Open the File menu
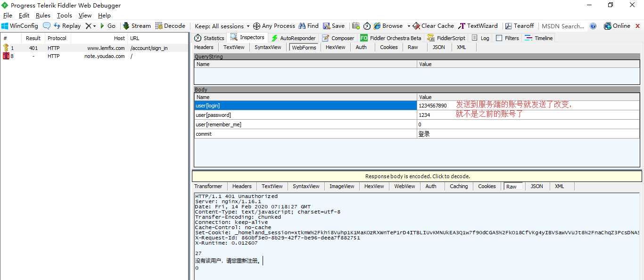The image size is (644, 280). click(x=8, y=16)
